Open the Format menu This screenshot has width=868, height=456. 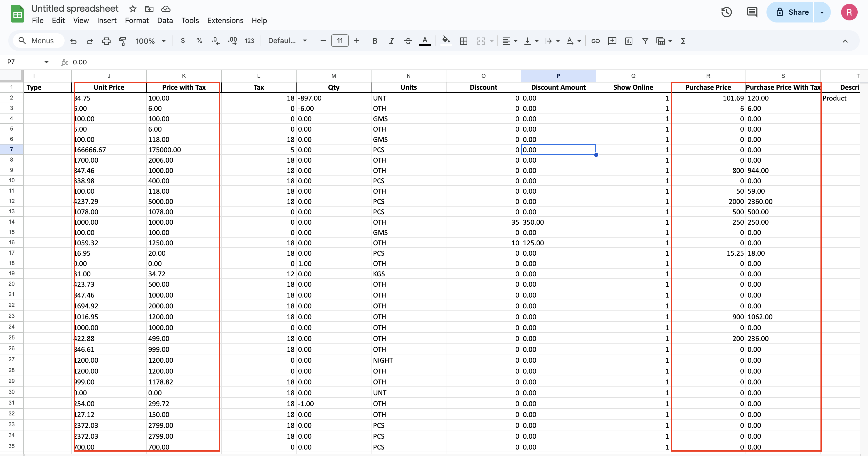click(136, 20)
